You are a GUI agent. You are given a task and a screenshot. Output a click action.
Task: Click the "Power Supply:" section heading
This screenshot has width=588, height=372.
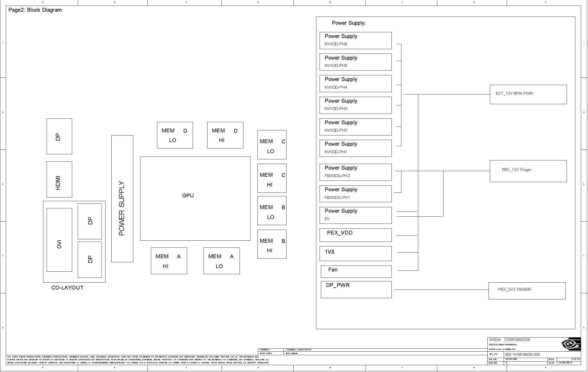coord(349,23)
